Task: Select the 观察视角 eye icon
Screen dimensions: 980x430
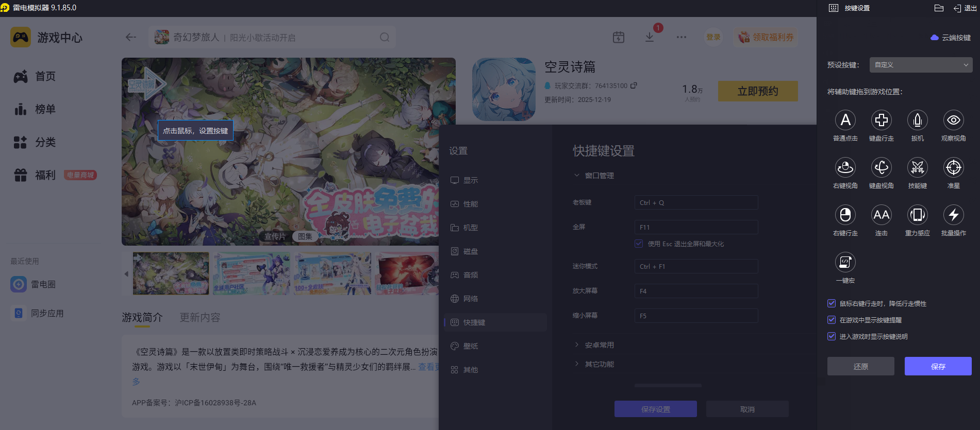Action: [x=954, y=120]
